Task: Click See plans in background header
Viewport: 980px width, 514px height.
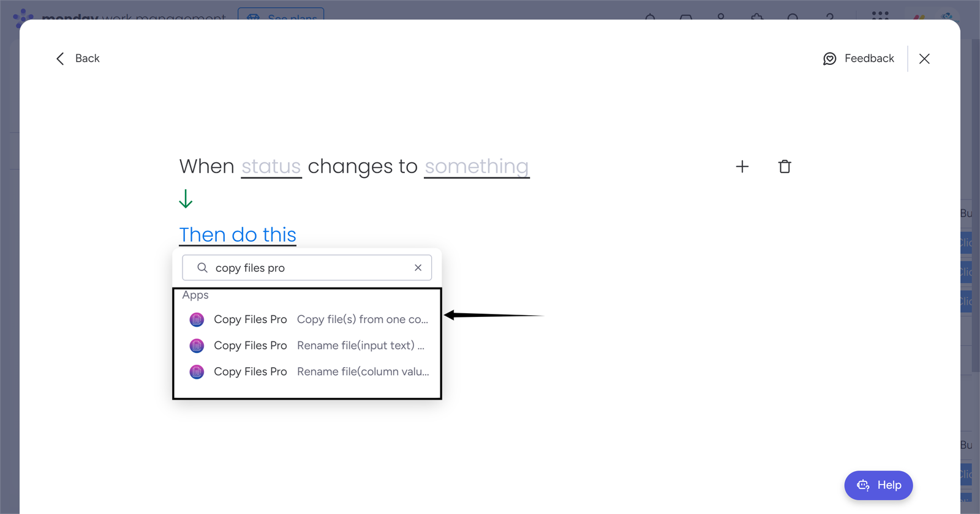Action: pos(281,15)
